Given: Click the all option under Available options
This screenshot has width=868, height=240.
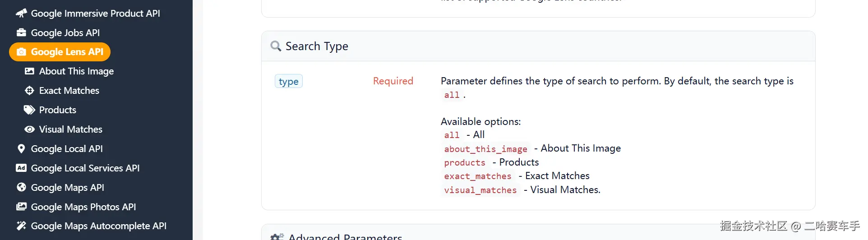Looking at the screenshot, I should (452, 135).
